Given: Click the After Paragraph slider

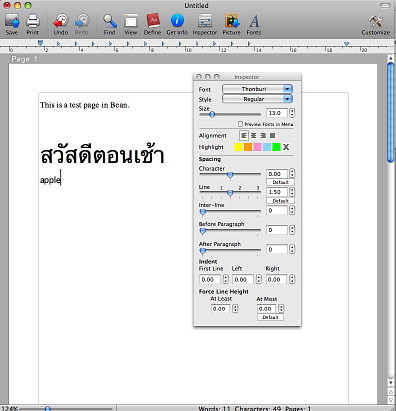Looking at the screenshot, I should (x=230, y=250).
